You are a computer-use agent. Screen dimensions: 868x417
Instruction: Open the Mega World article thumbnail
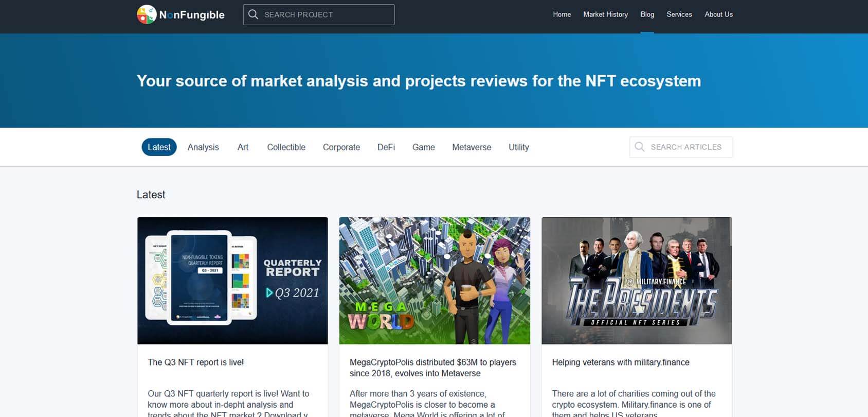435,281
